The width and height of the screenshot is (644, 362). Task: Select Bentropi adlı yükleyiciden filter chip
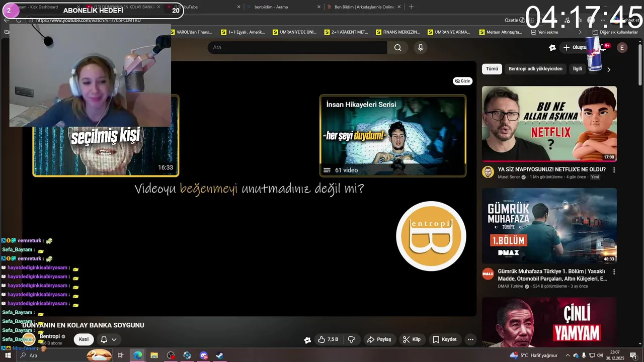535,69
